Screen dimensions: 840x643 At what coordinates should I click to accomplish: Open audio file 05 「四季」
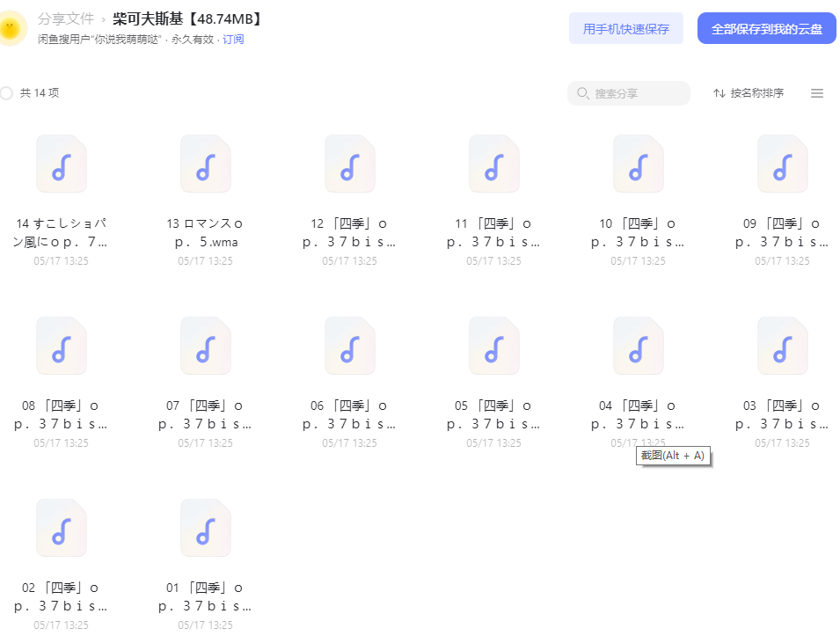pos(494,347)
